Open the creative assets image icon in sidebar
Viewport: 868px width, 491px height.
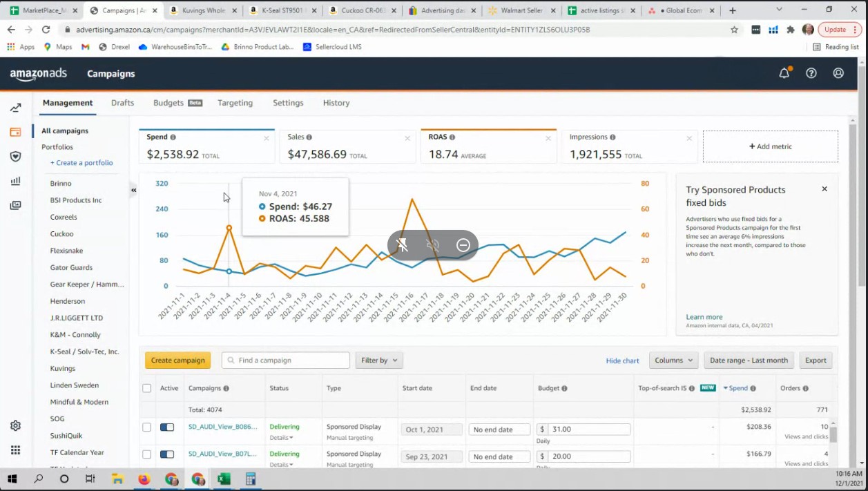click(x=15, y=205)
